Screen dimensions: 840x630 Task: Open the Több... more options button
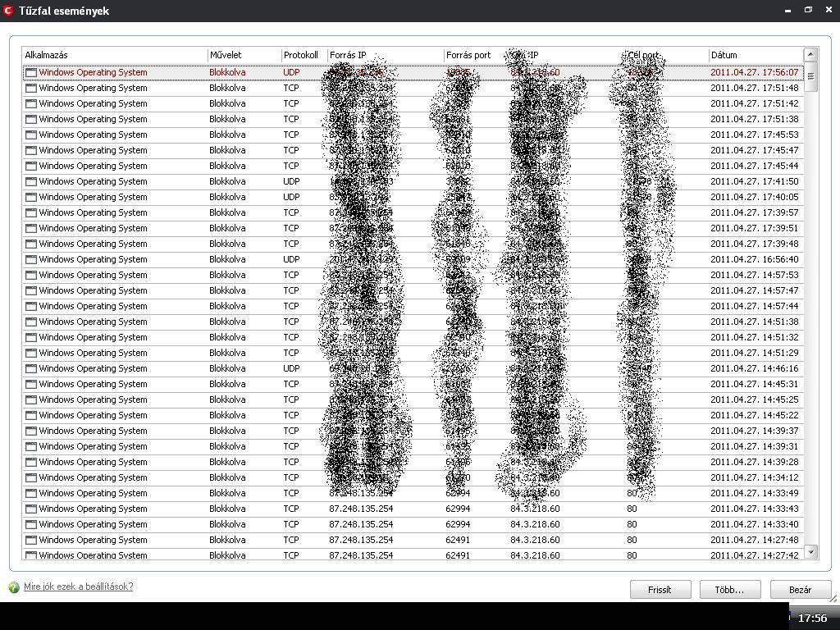coord(729,590)
